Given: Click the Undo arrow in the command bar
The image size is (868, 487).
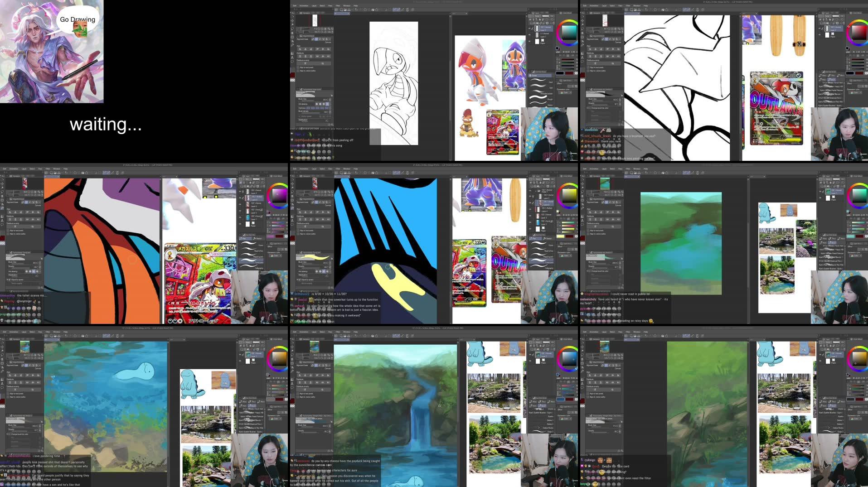Looking at the screenshot, I should pos(355,10).
